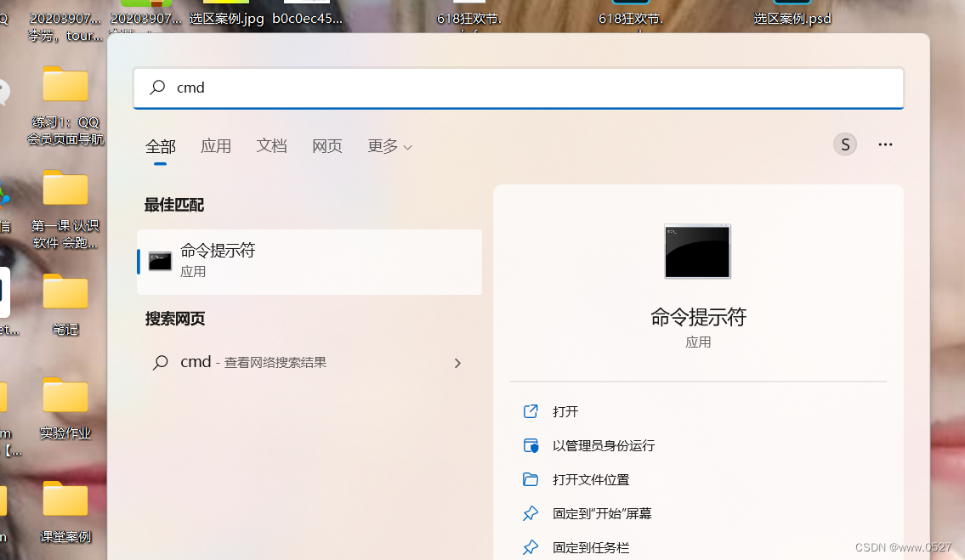This screenshot has height=560, width=965.
Task: Click the magnifier icon inside the search box
Action: point(156,88)
